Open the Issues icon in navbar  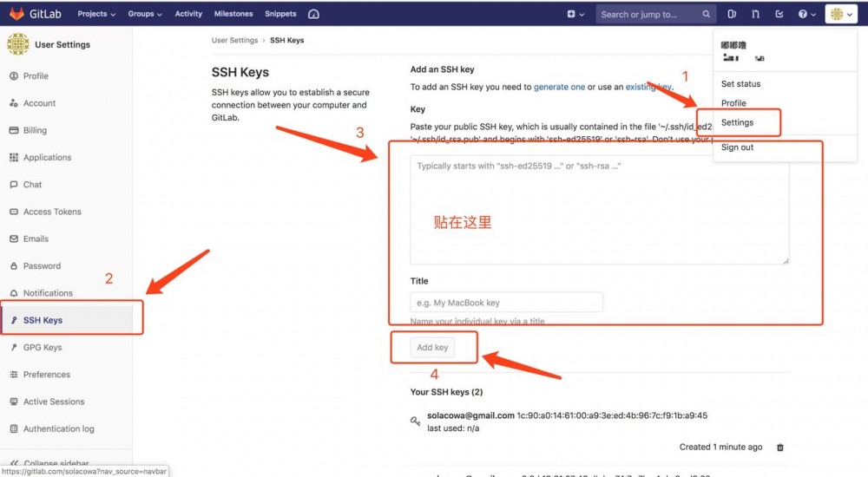pyautogui.click(x=731, y=14)
